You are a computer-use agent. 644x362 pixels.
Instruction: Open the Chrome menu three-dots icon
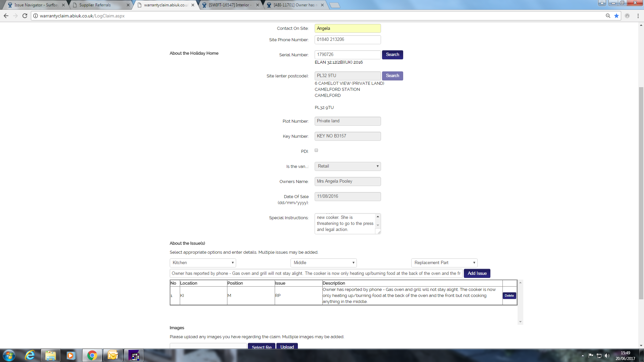(638, 16)
